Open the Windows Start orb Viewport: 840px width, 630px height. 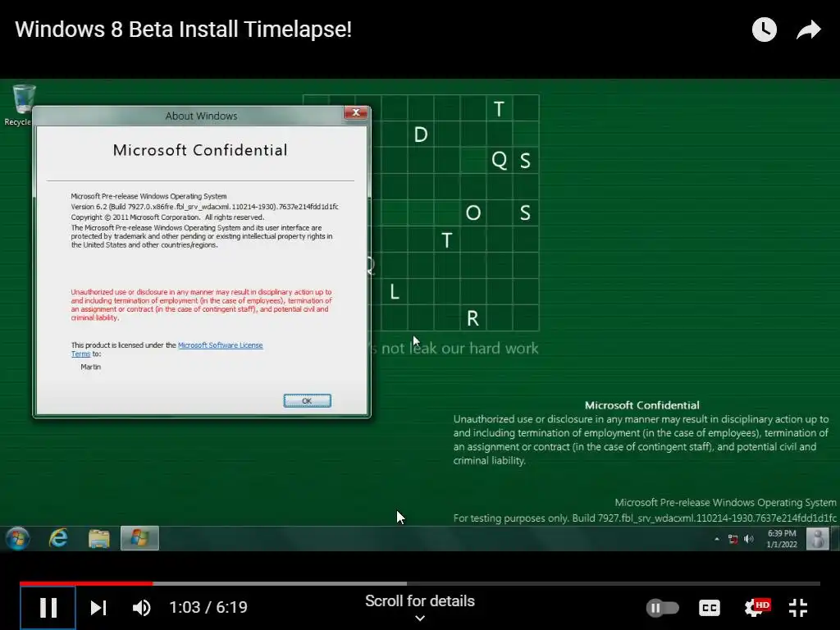(18, 538)
